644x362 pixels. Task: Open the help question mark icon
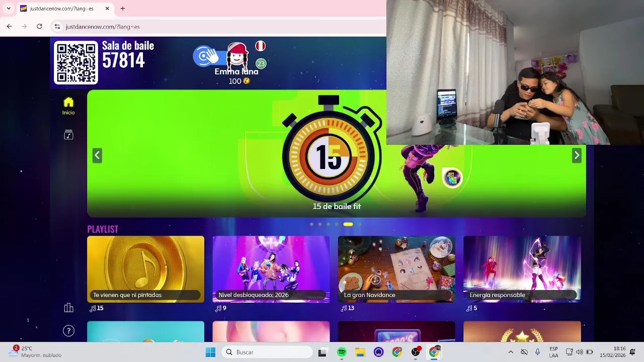68,330
